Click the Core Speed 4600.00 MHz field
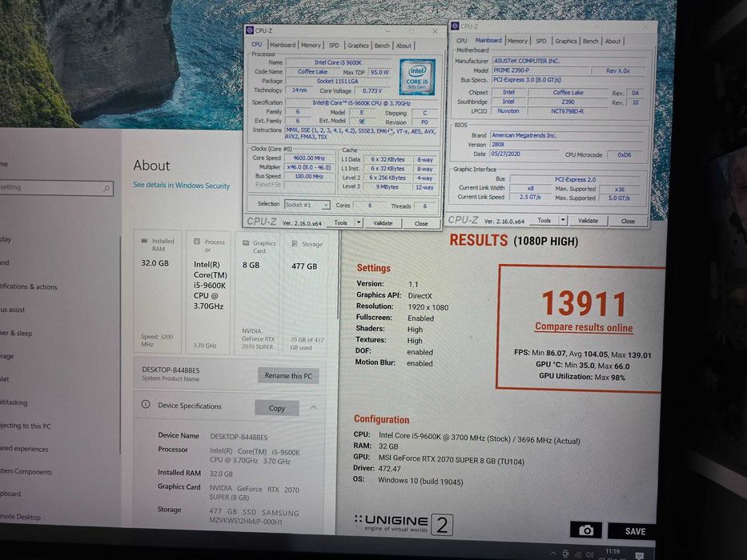747x560 pixels. [x=308, y=158]
